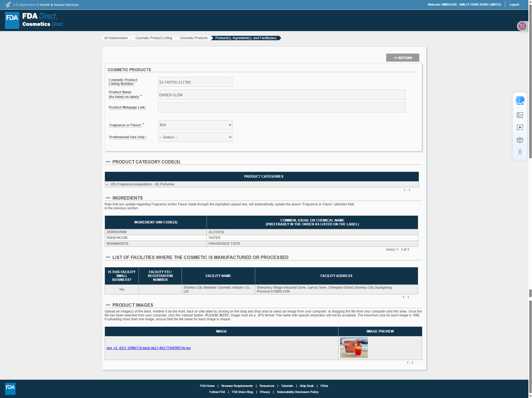Image resolution: width=532 pixels, height=398 pixels.
Task: Collapse the floating sidebar with double-chevron icon
Action: (520, 152)
